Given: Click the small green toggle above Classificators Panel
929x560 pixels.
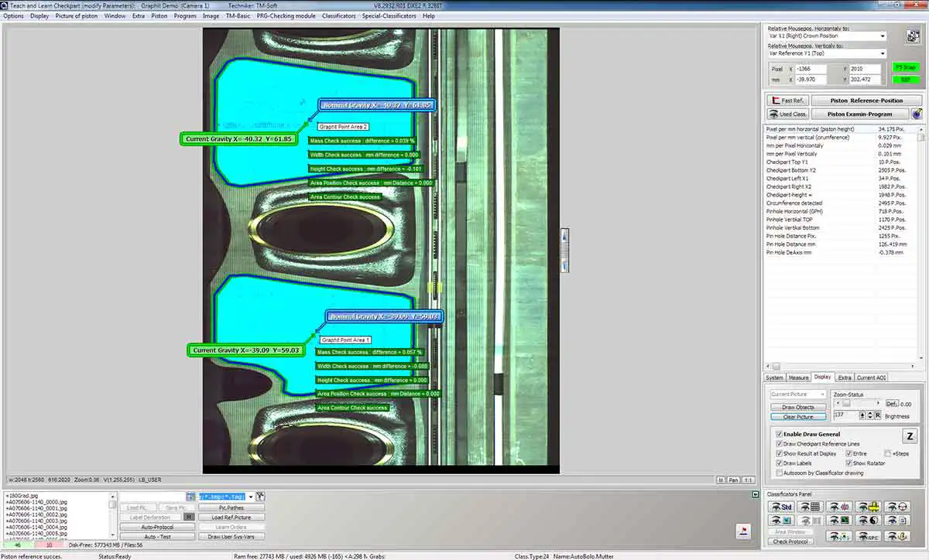Looking at the screenshot, I should click(x=755, y=493).
